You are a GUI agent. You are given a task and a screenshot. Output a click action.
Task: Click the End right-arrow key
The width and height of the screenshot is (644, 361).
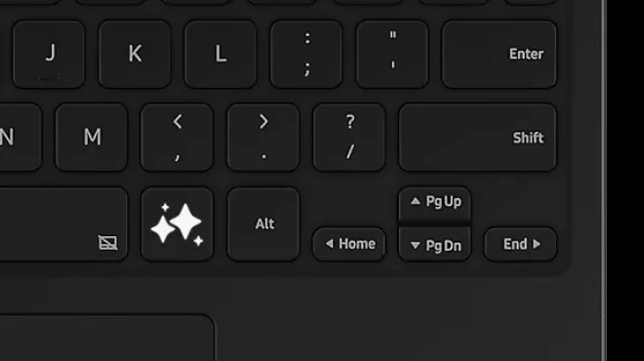pyautogui.click(x=520, y=244)
